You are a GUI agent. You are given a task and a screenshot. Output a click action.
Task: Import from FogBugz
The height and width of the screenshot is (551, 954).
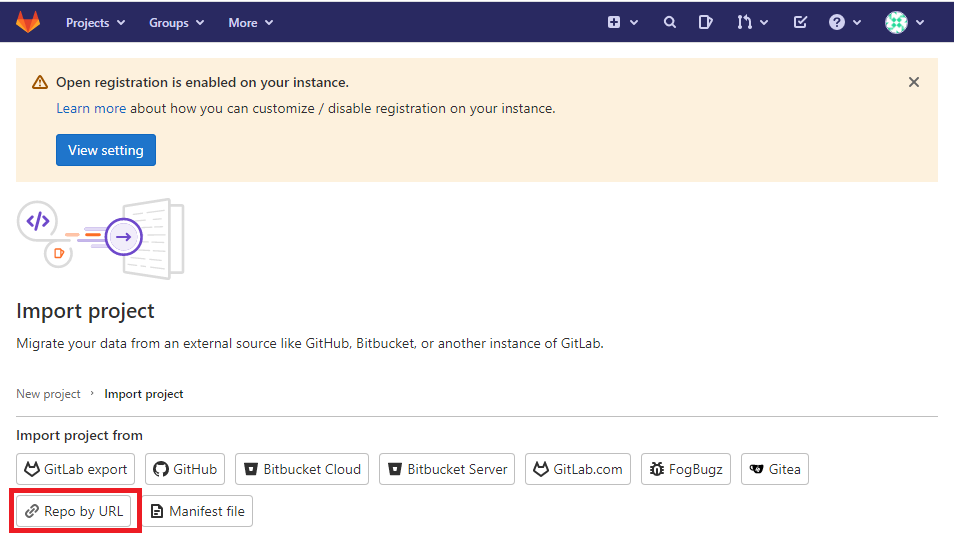tap(686, 469)
